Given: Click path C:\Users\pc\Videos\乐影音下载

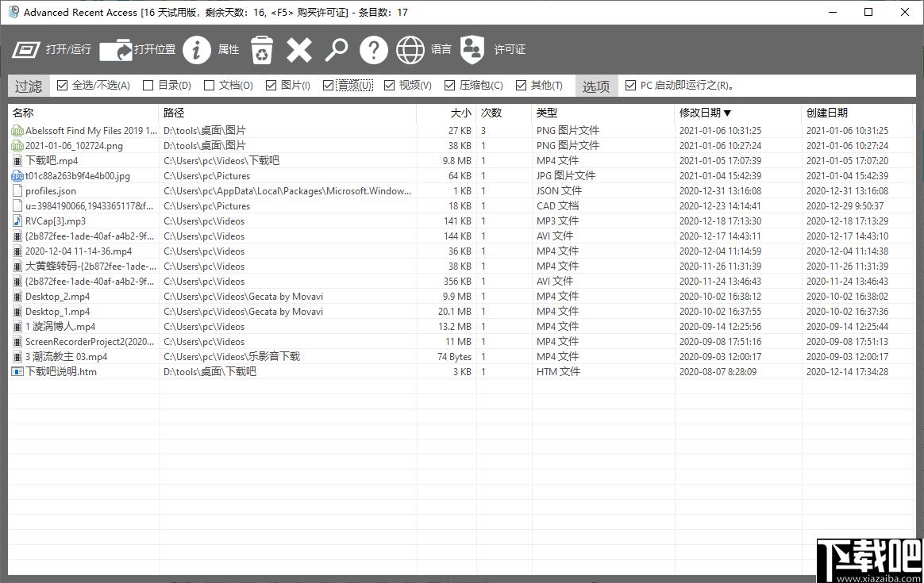Looking at the screenshot, I should (x=232, y=357).
